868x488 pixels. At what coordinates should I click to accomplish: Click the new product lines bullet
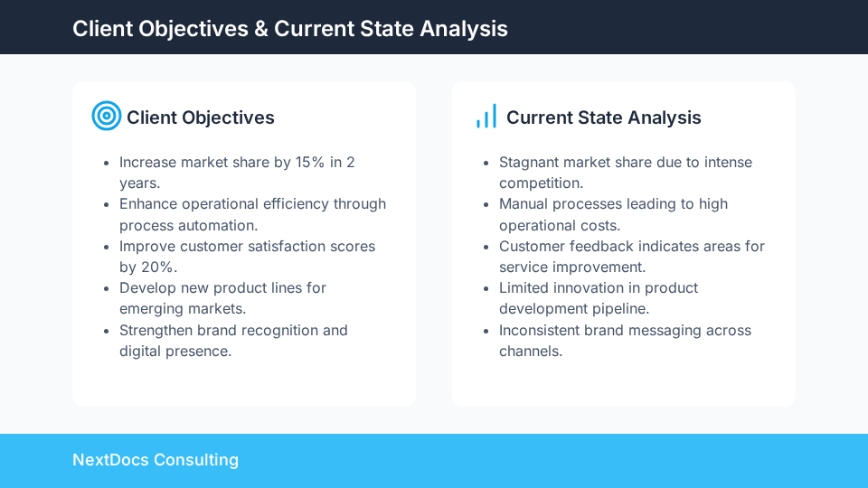point(222,298)
